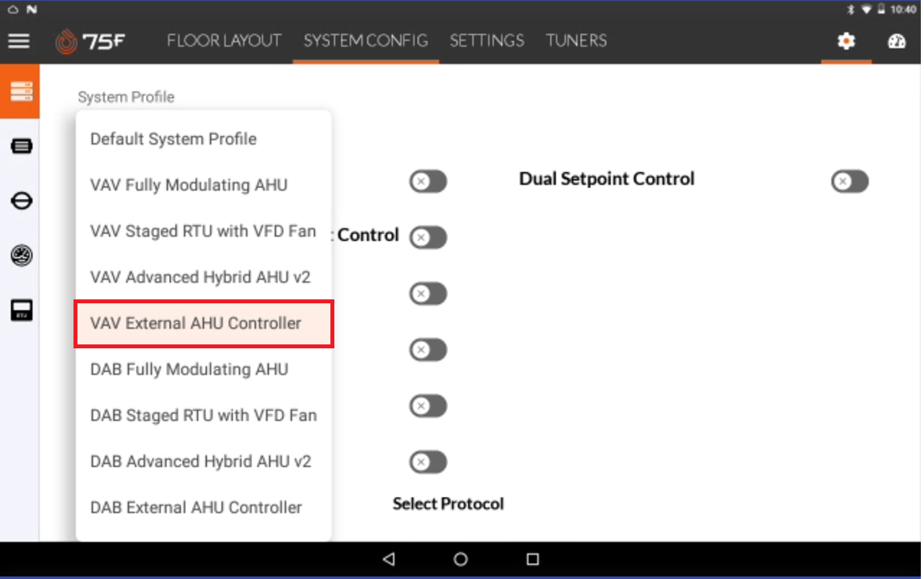Toggle the topmost left-column switch
Image resolution: width=924 pixels, height=579 pixels.
point(428,182)
